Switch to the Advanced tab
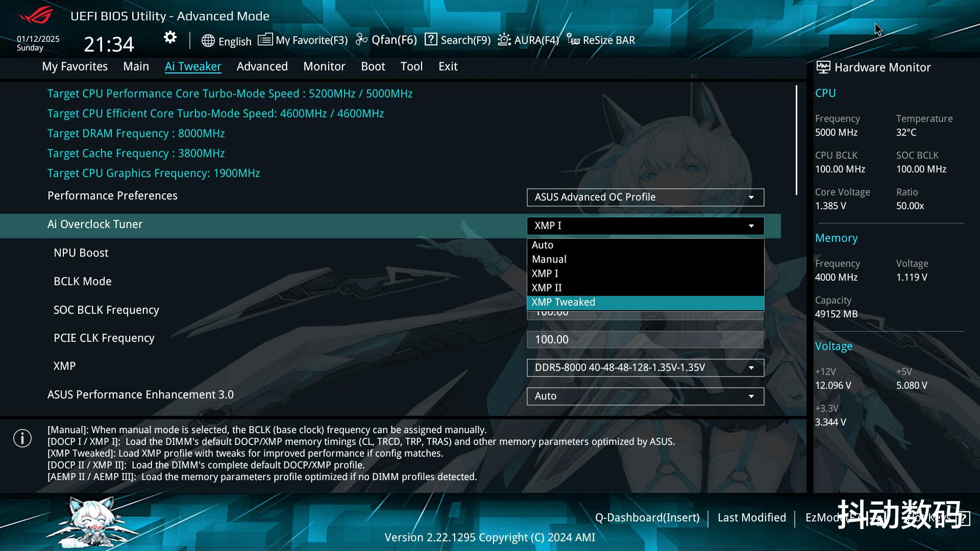Viewport: 980px width, 551px height. [x=262, y=66]
